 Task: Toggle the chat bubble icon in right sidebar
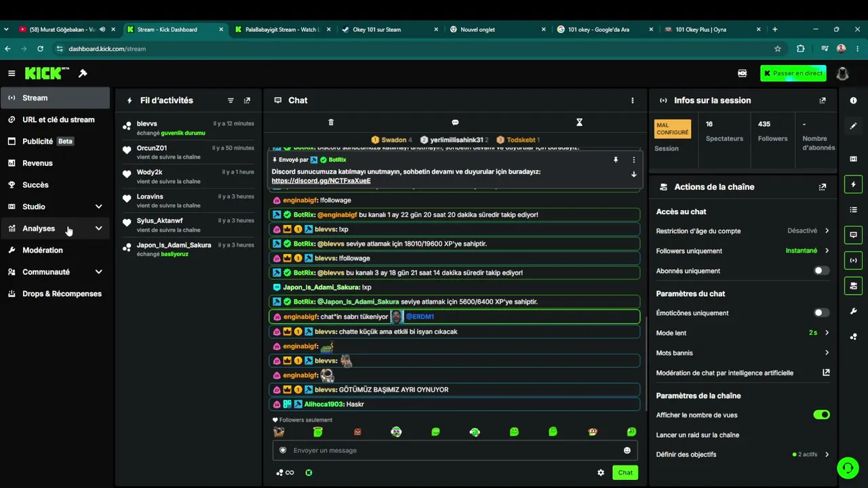(x=853, y=235)
